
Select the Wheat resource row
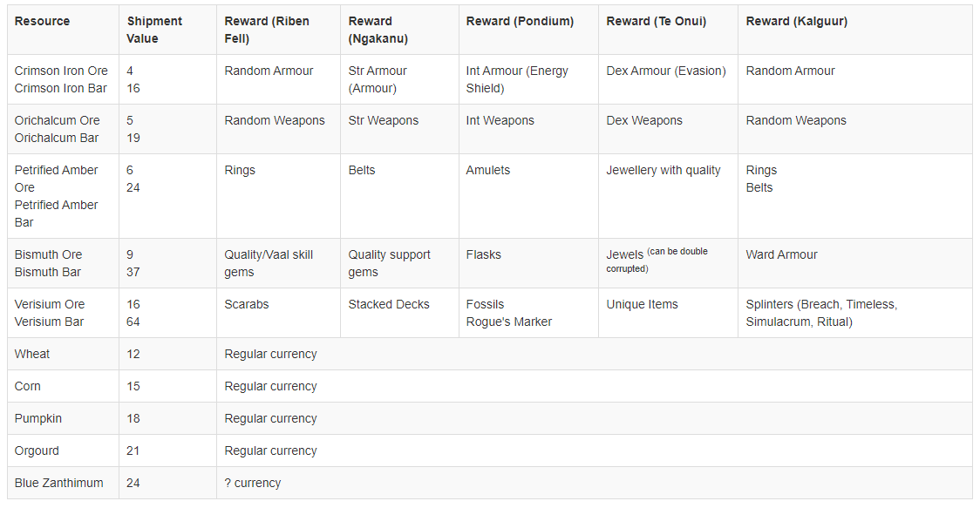[x=490, y=354]
